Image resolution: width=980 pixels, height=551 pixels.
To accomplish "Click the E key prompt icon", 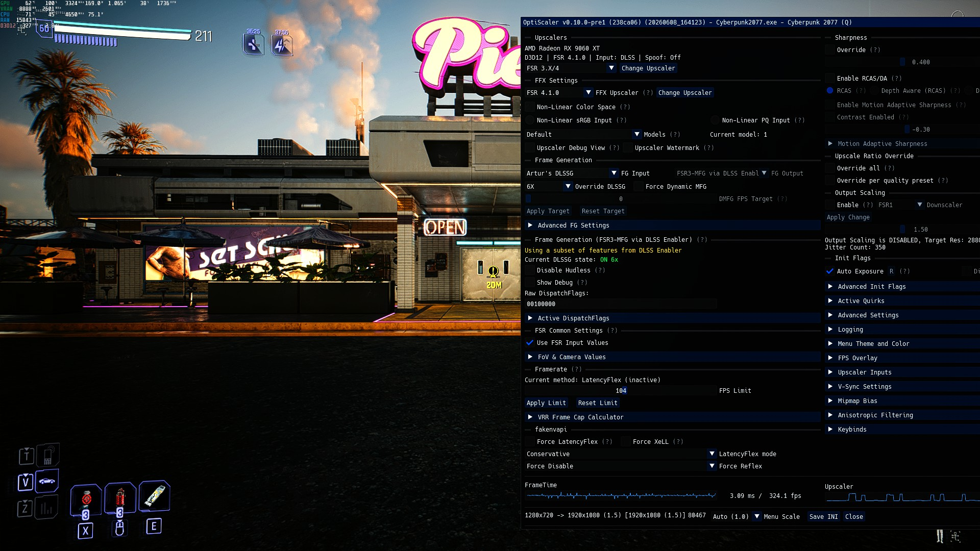I will point(154,526).
